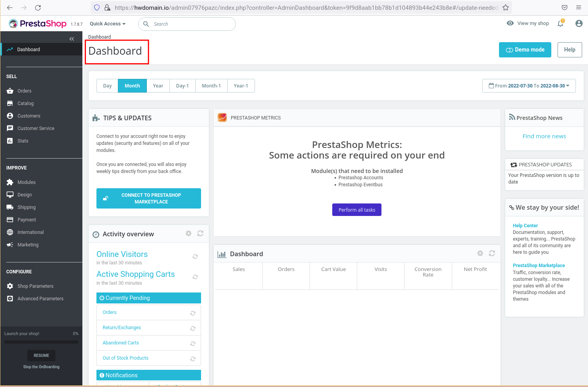Select the Year period tab
Image resolution: width=588 pixels, height=387 pixels.
coord(158,86)
